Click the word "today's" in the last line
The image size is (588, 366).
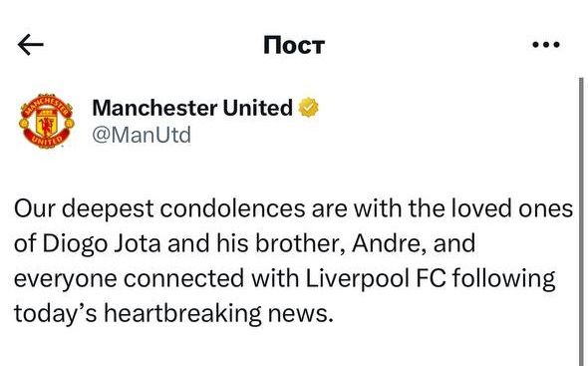[56, 314]
